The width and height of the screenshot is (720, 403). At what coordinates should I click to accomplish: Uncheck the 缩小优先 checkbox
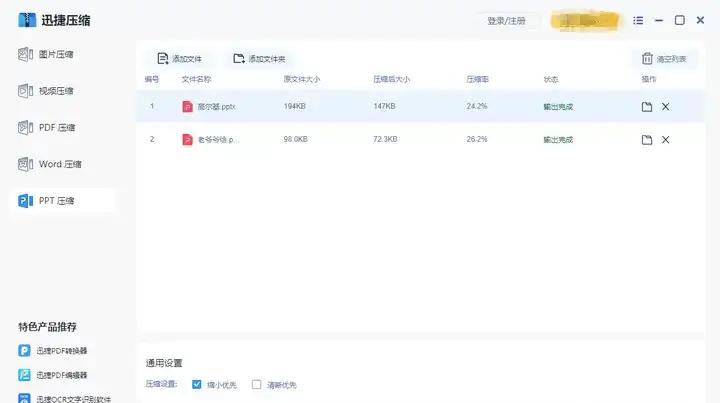[x=197, y=384]
